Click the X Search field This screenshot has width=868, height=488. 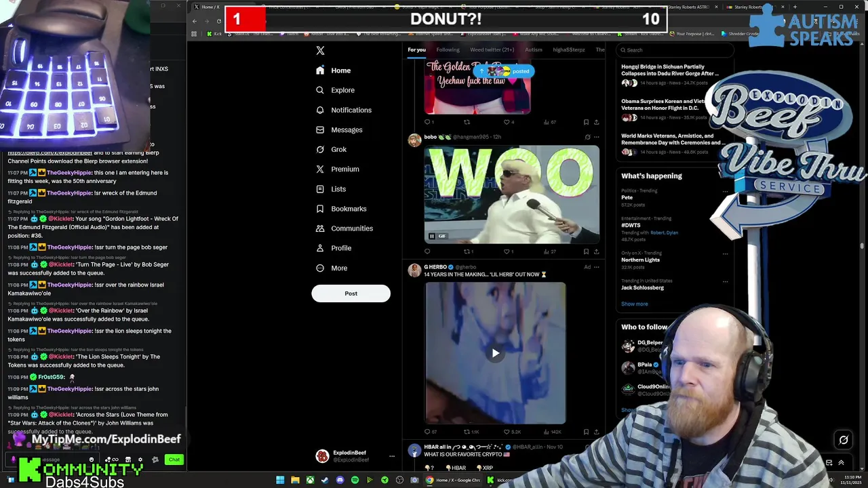(675, 49)
